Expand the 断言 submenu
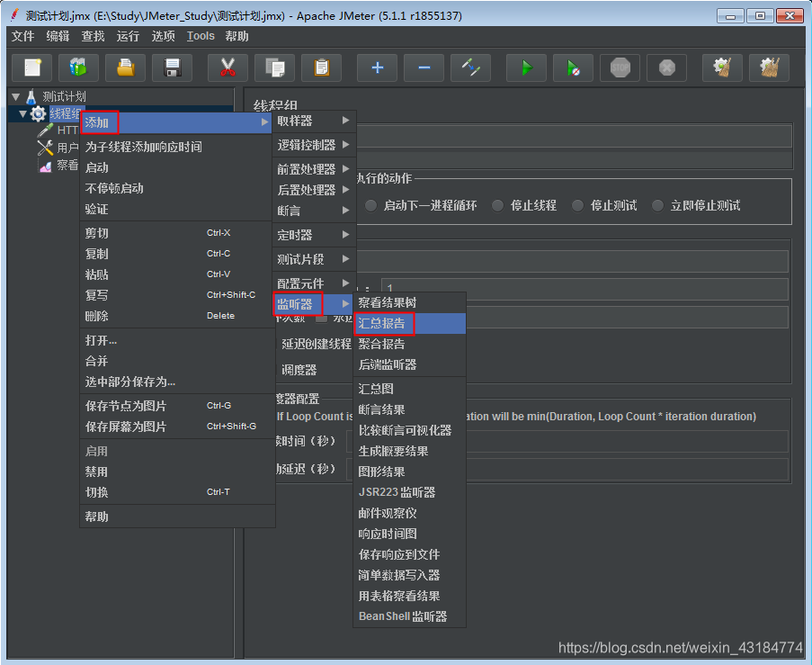812x665 pixels. 314,211
